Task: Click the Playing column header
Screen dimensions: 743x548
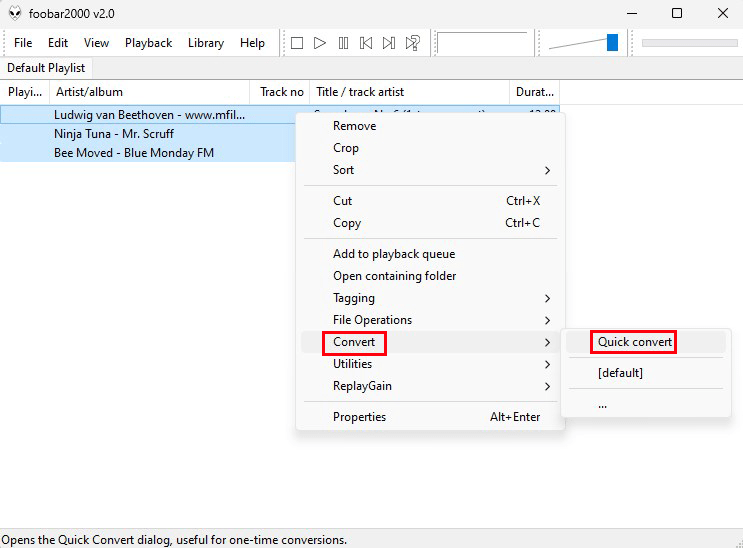Action: tap(25, 92)
